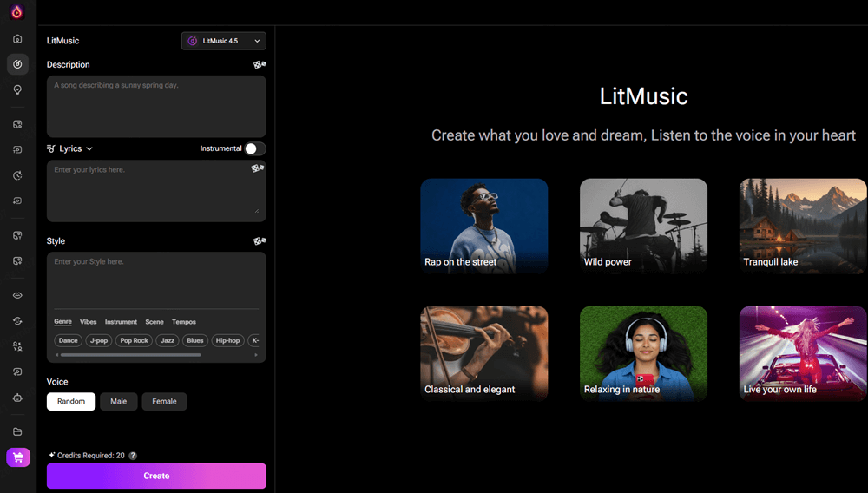The image size is (868, 493).
Task: Expand the Lyrics dropdown chevron
Action: click(89, 149)
